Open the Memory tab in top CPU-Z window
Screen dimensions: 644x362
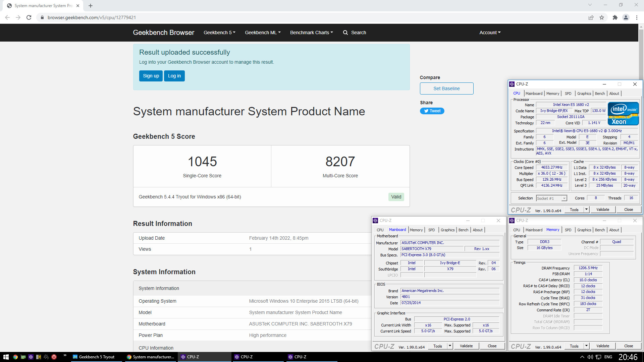553,94
